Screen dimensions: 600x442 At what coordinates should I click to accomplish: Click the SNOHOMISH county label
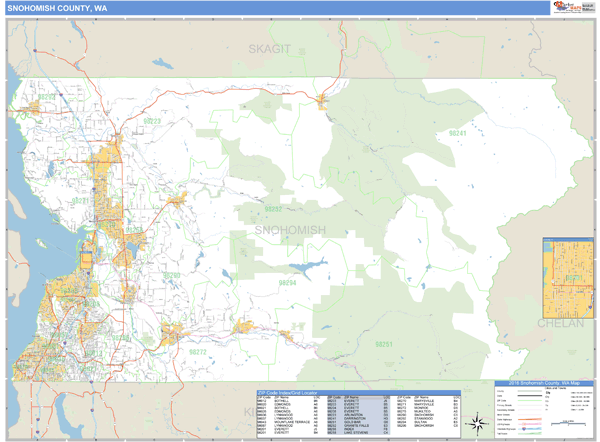[x=290, y=230]
